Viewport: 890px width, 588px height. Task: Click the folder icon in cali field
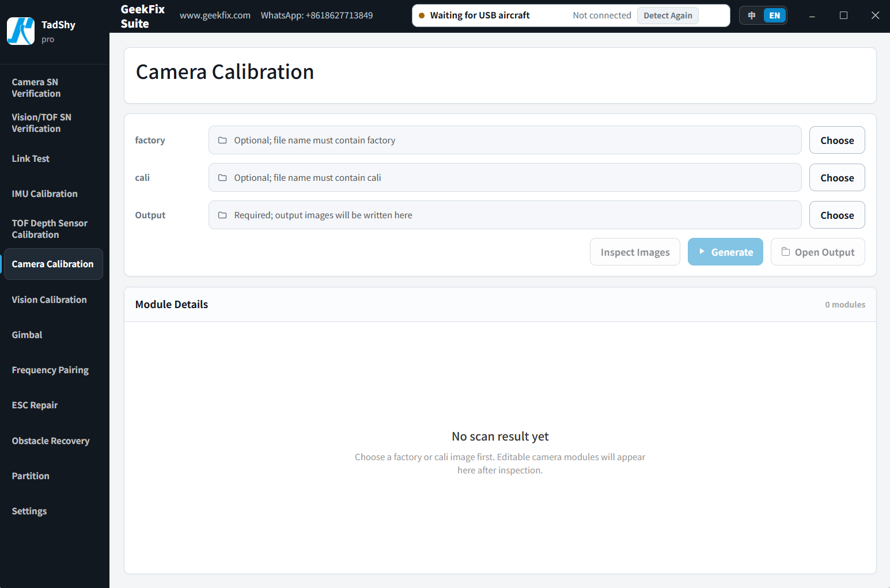click(x=222, y=178)
